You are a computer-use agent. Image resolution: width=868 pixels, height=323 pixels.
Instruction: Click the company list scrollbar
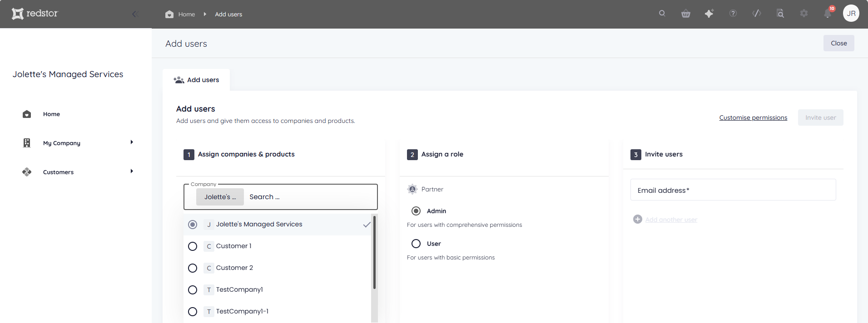pyautogui.click(x=374, y=253)
